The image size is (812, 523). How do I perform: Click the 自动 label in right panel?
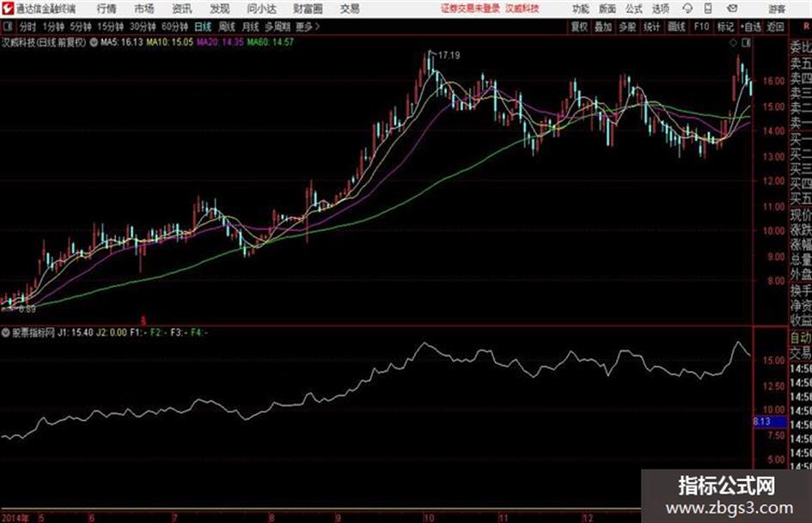coord(801,338)
